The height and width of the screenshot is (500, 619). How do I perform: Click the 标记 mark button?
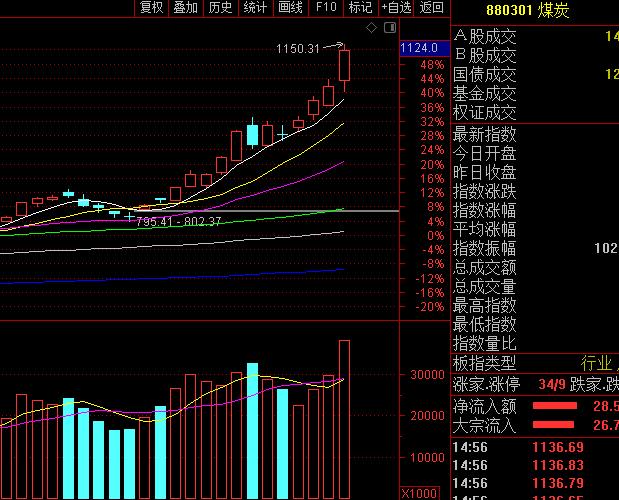(x=360, y=7)
